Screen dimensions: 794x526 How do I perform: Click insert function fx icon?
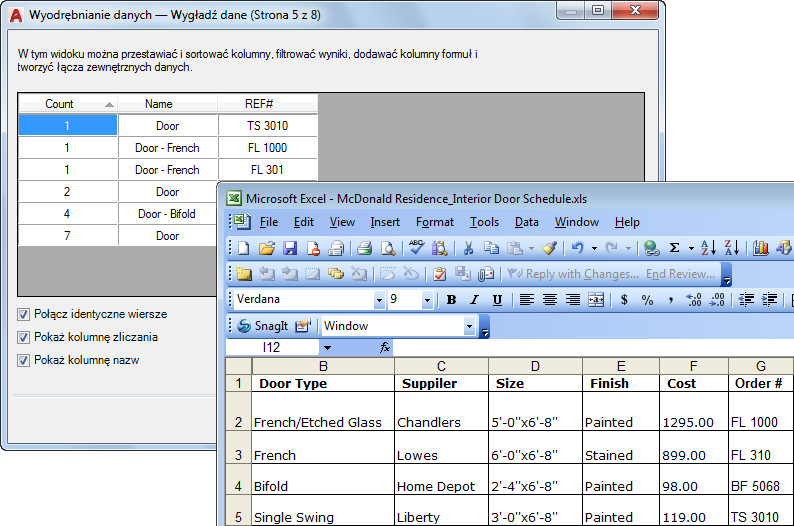coord(385,347)
